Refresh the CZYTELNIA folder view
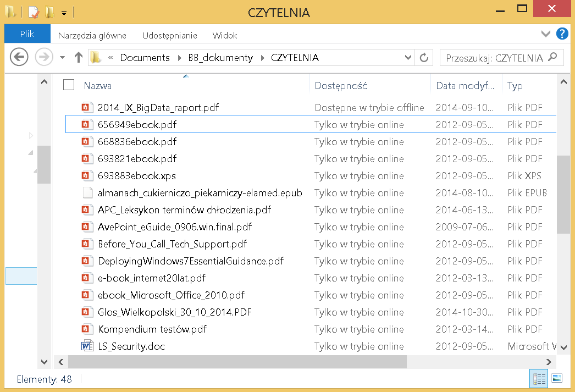The height and width of the screenshot is (392, 575). (423, 58)
